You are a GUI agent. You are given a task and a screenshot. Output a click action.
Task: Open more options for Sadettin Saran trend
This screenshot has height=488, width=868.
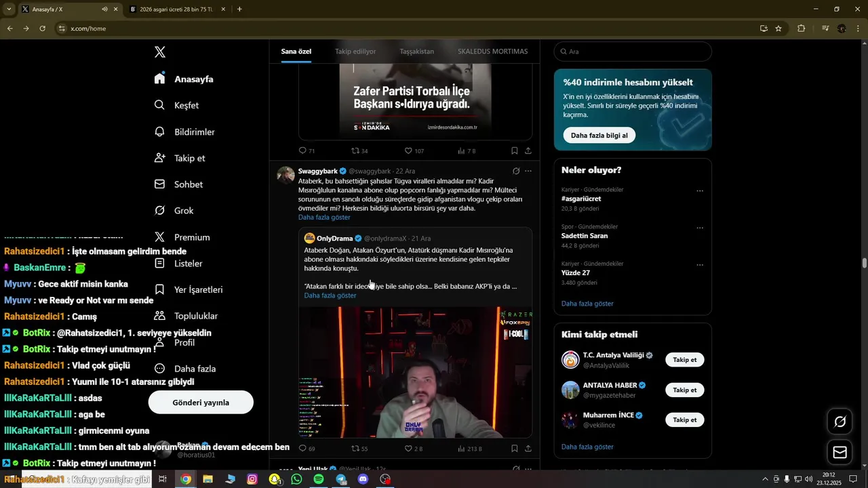(700, 228)
